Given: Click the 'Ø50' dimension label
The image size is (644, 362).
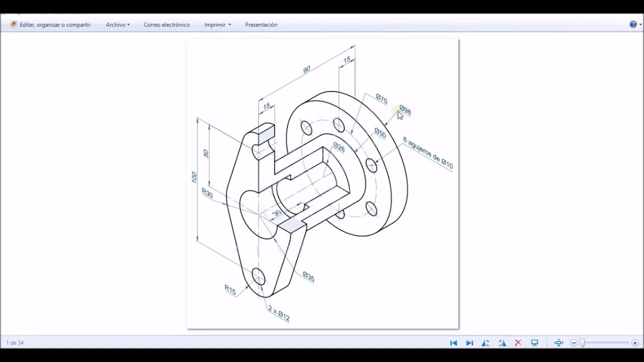Looking at the screenshot, I should click(380, 133).
